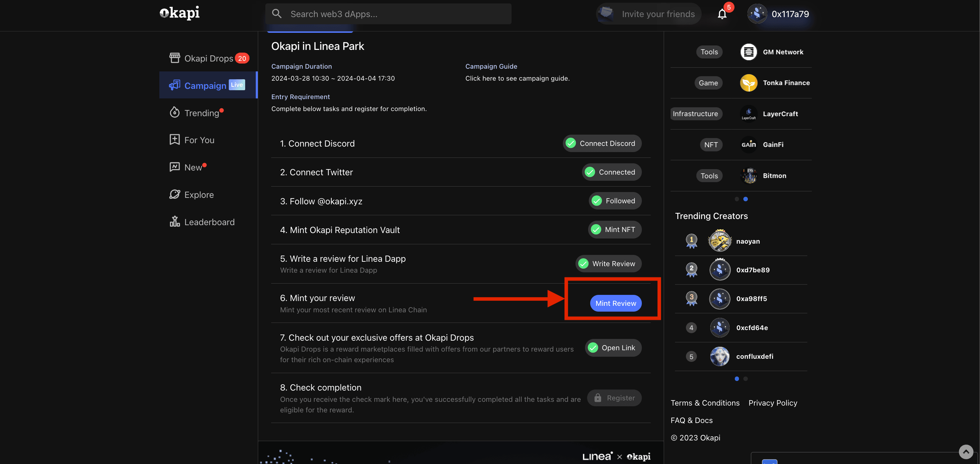This screenshot has height=464, width=980.
Task: Open creator 0xa98ff5 avatar
Action: pos(719,299)
